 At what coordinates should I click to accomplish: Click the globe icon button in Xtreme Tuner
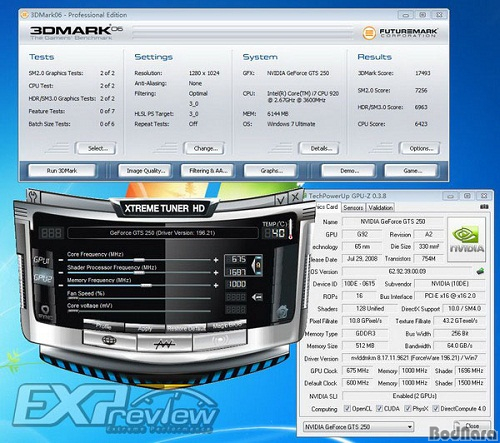click(x=109, y=340)
